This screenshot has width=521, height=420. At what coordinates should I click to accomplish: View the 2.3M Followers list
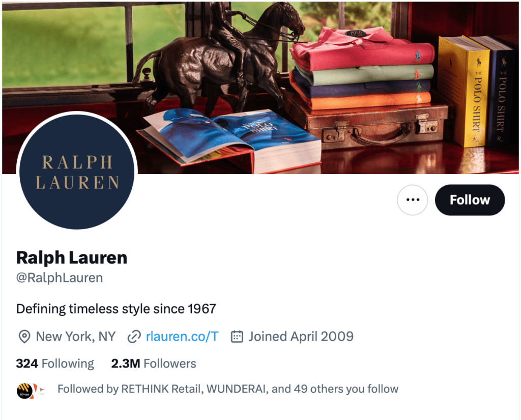click(x=154, y=363)
